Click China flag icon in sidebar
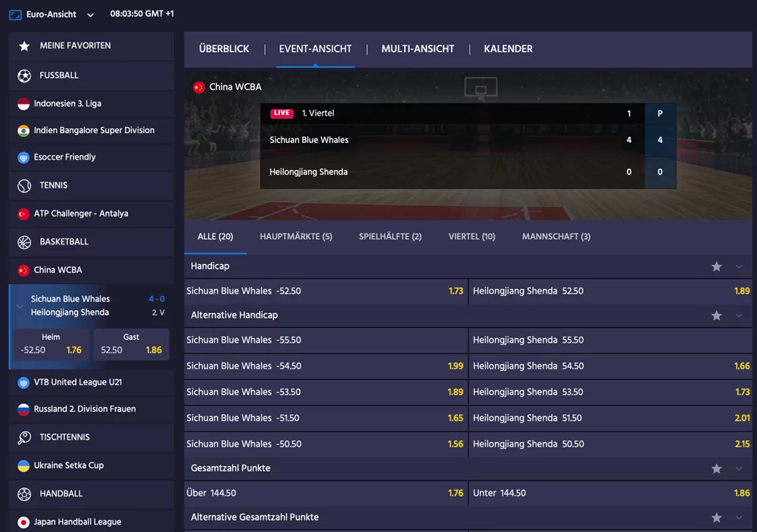The width and height of the screenshot is (757, 532). [23, 270]
